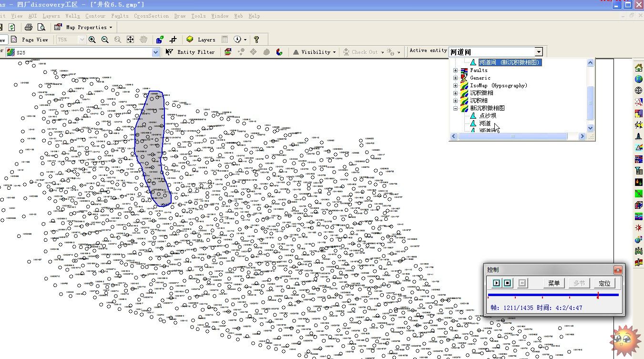Click the blue playback progress bar
Screen dimensions: 644x359
coord(553,295)
